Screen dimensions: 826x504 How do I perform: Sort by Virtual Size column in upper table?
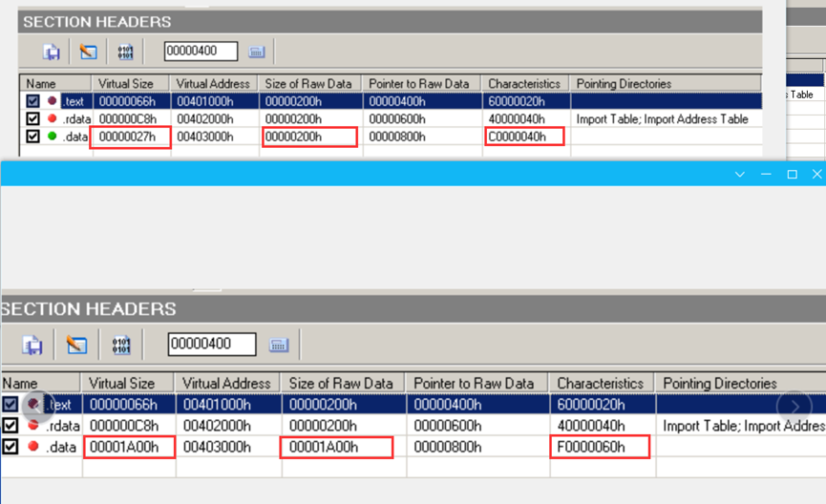[130, 84]
